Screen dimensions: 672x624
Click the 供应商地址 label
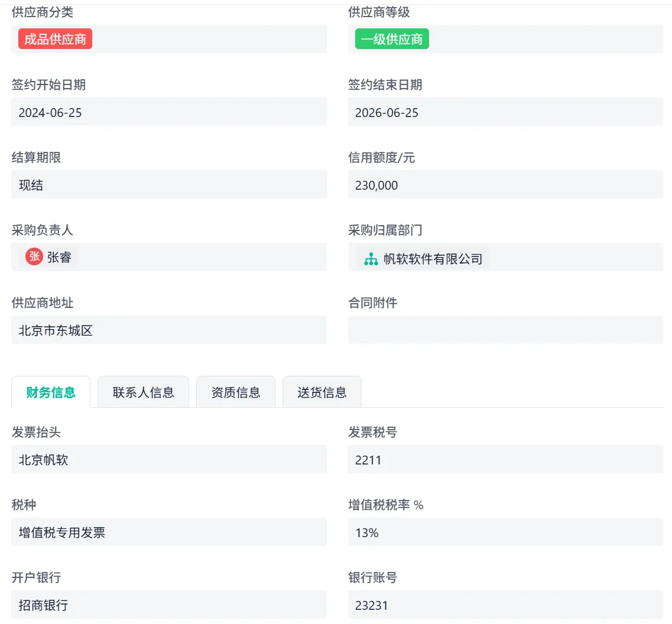pos(43,303)
